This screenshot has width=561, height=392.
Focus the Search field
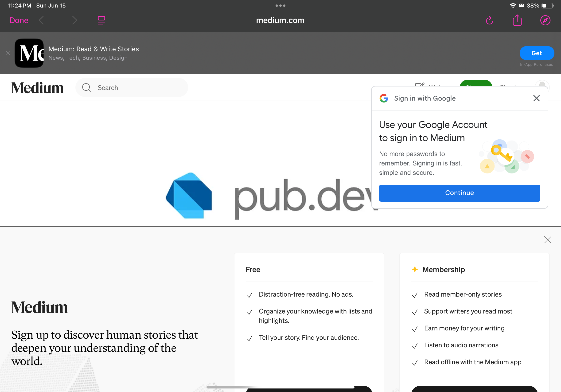click(x=132, y=87)
